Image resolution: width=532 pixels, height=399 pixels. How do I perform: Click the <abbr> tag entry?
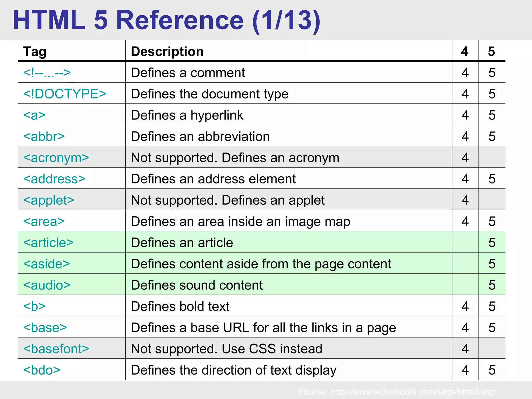tap(44, 136)
